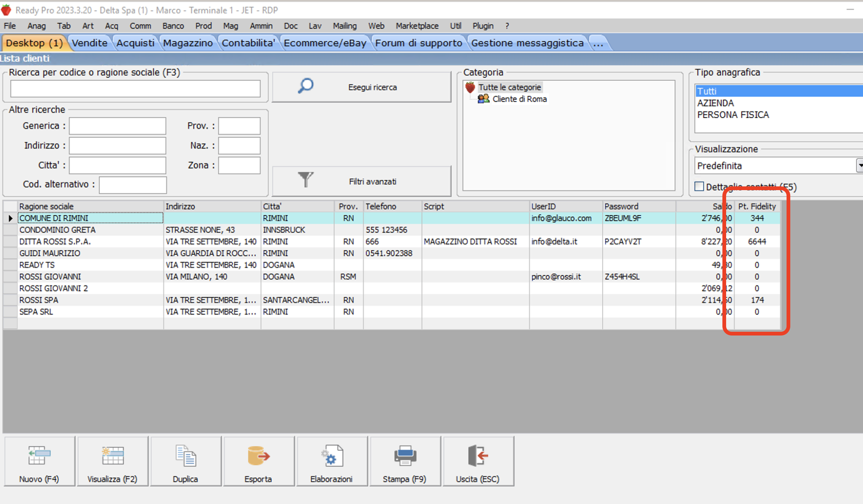Sort by Citta' column header
This screenshot has height=504, width=863.
(297, 206)
